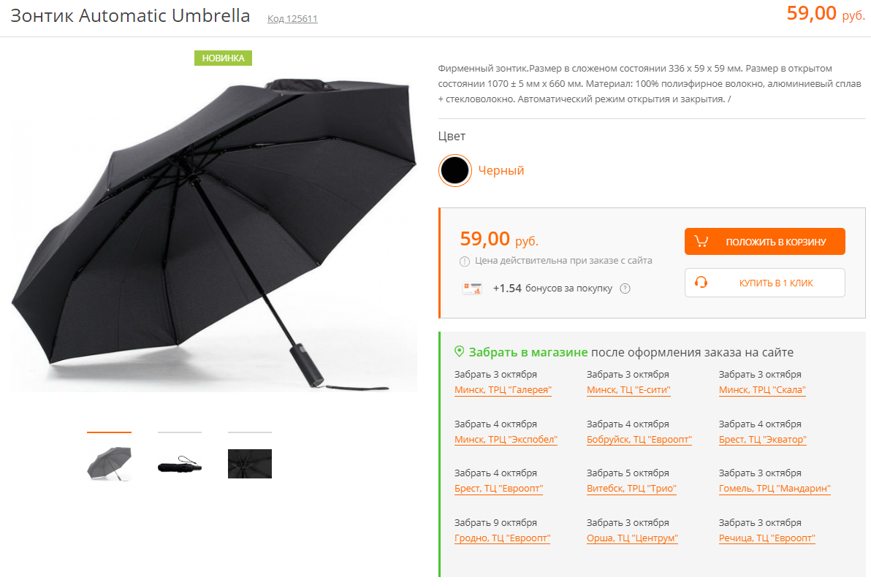Select the black color swatch
The image size is (871, 588).
pos(455,170)
